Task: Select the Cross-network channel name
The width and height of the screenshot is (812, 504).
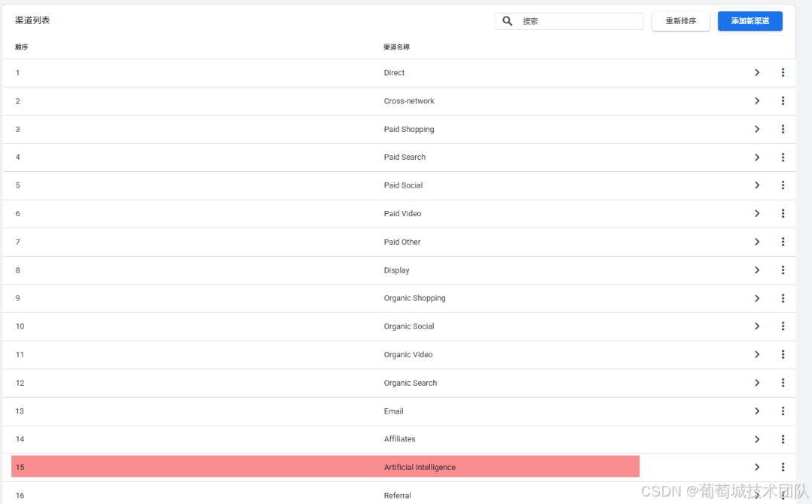Action: click(x=409, y=101)
